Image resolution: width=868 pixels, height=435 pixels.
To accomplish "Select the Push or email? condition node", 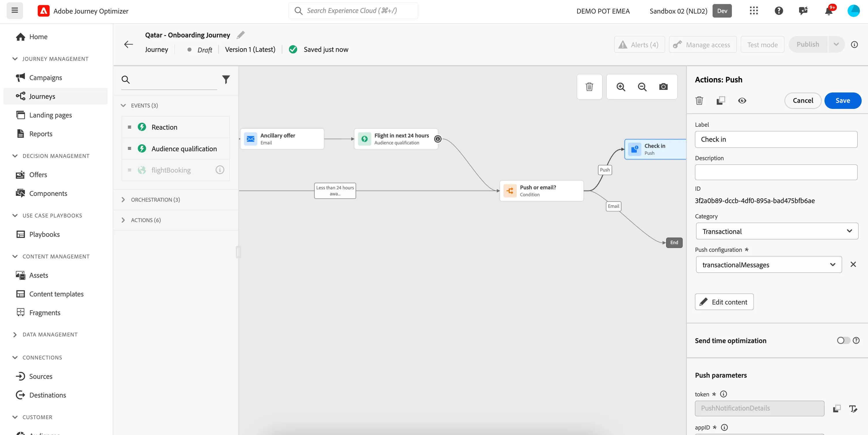I will (x=541, y=191).
